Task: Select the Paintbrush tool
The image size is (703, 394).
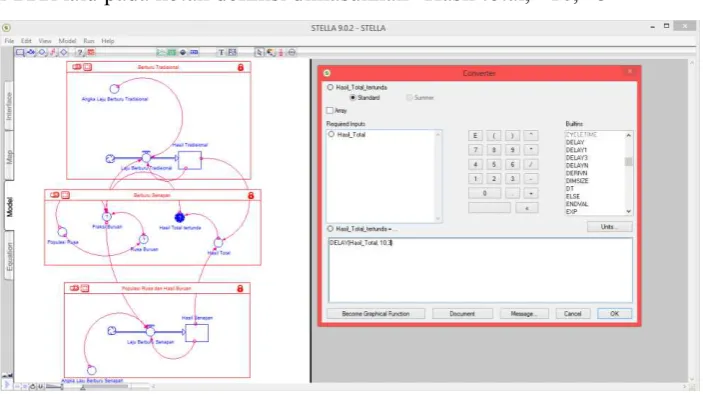Action: (x=270, y=52)
